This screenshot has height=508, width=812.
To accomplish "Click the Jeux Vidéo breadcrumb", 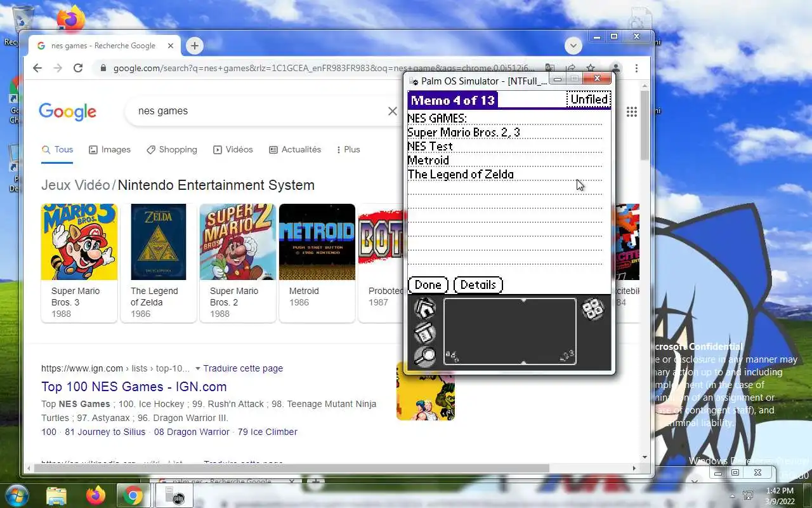I will pos(75,185).
